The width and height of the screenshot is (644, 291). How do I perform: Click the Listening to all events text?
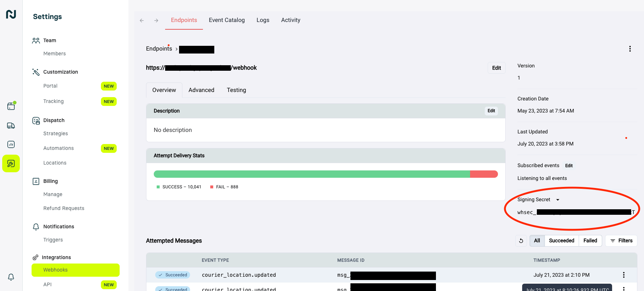point(542,178)
